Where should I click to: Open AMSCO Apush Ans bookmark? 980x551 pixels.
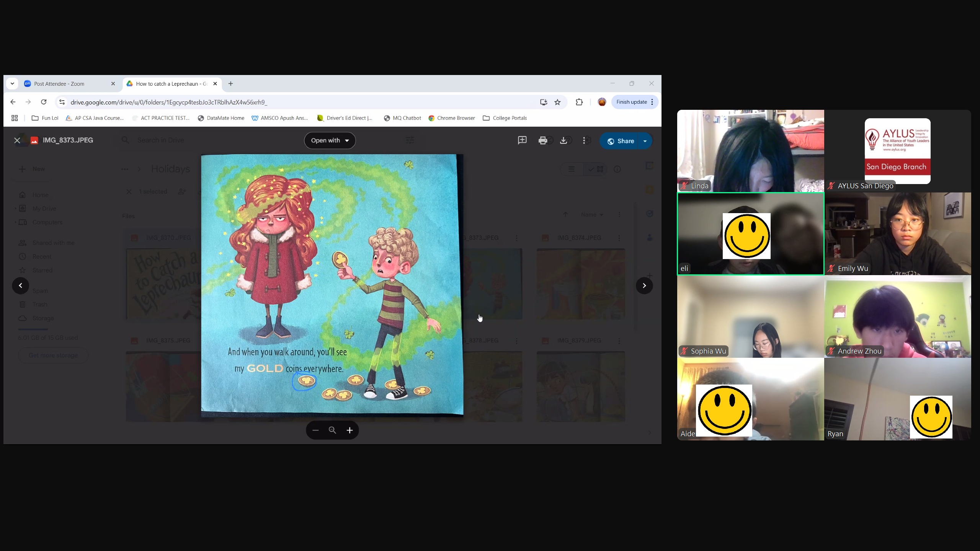tap(280, 118)
